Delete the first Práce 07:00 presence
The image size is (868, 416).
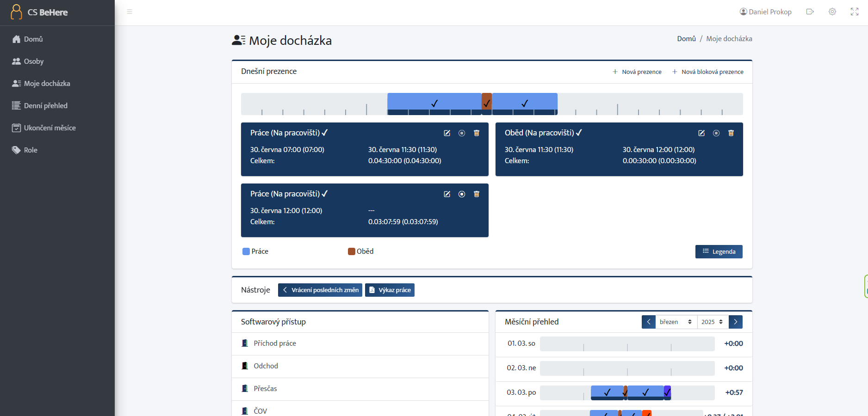tap(477, 133)
